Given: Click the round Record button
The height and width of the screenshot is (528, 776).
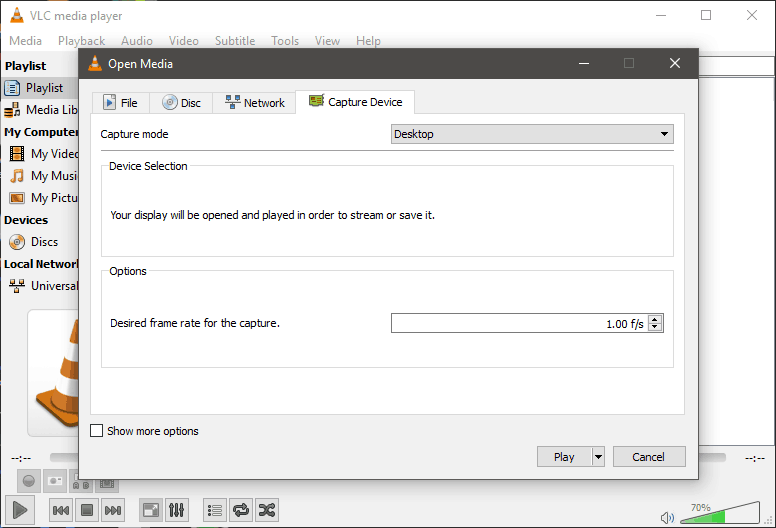Looking at the screenshot, I should [29, 480].
